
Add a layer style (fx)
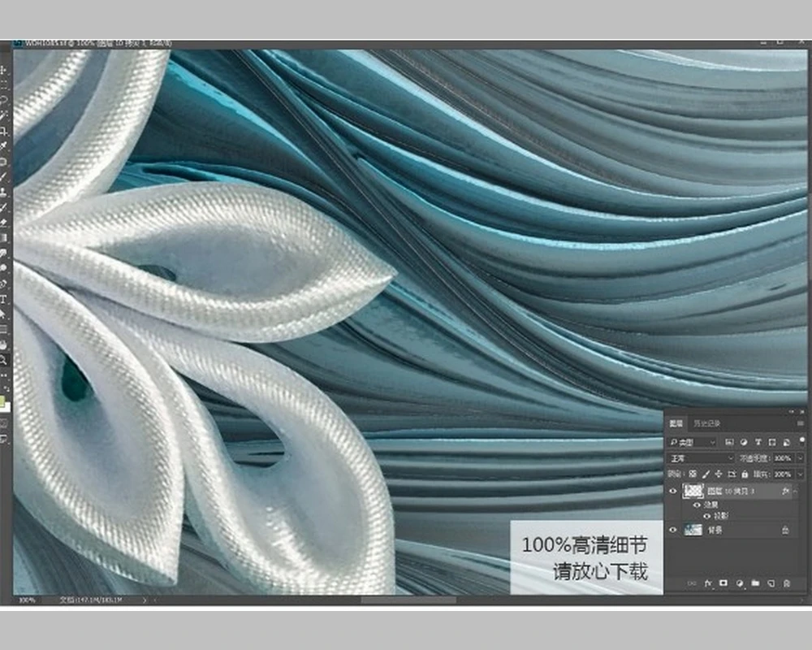click(708, 583)
